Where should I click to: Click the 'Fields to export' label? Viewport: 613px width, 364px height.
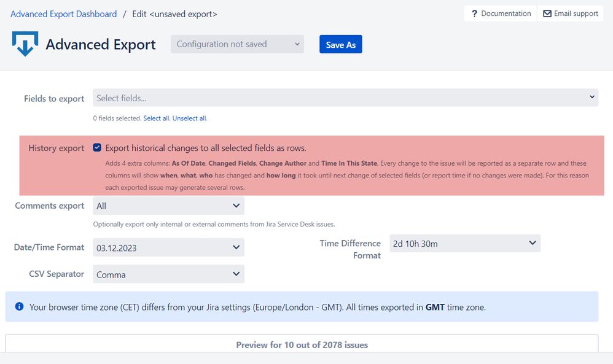pyautogui.click(x=54, y=98)
